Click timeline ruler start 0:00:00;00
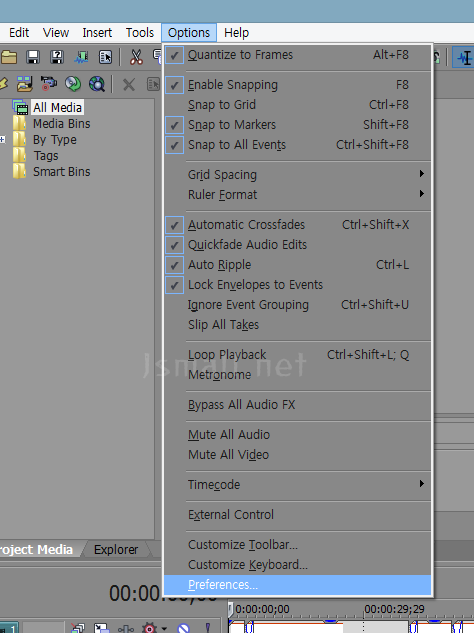The width and height of the screenshot is (474, 633). click(262, 609)
